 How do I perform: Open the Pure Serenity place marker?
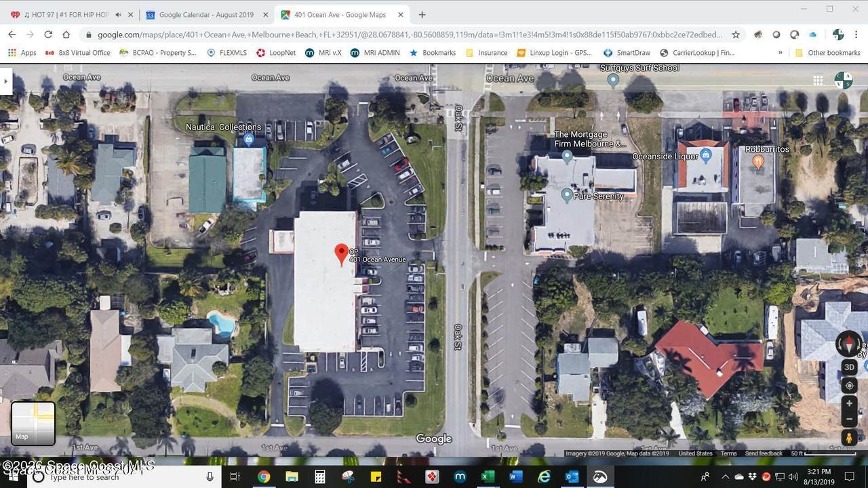(x=567, y=195)
